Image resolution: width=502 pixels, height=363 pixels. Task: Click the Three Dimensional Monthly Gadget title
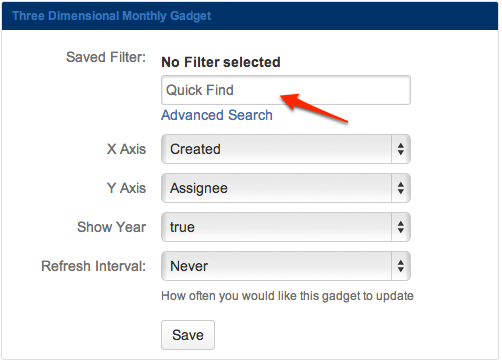click(x=112, y=16)
